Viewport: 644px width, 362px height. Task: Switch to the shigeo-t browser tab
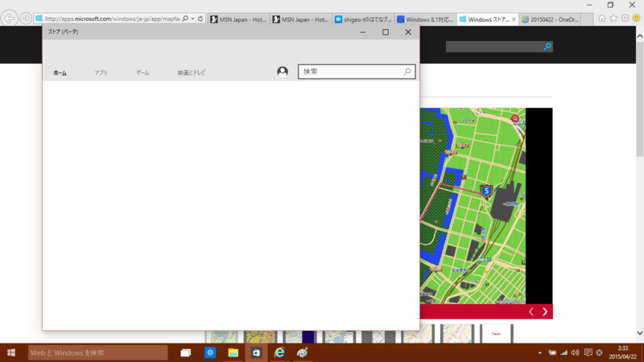pyautogui.click(x=363, y=19)
